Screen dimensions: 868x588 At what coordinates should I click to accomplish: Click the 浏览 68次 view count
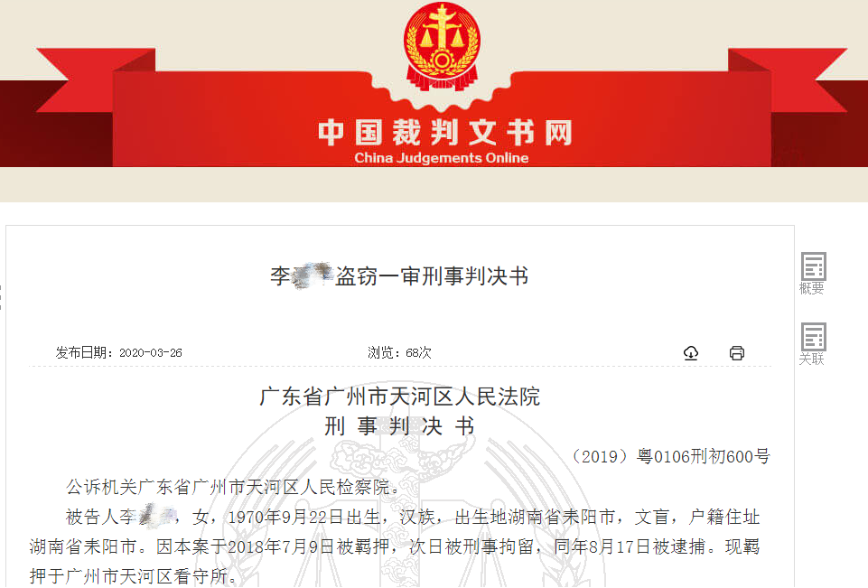399,352
